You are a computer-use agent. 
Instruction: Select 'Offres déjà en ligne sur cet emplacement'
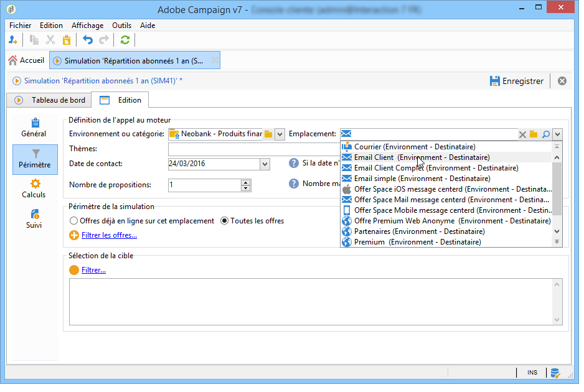tap(141, 221)
